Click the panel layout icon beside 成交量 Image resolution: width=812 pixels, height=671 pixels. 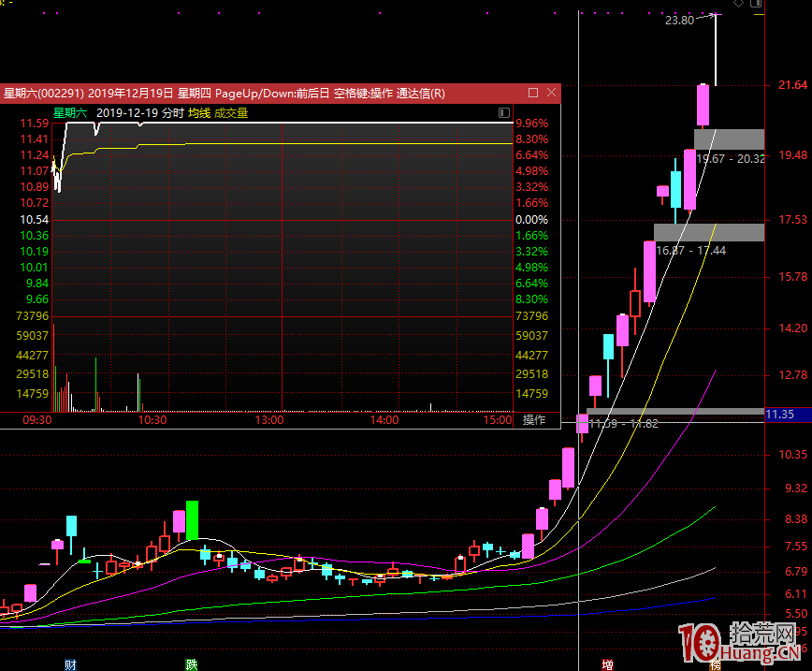[x=502, y=113]
